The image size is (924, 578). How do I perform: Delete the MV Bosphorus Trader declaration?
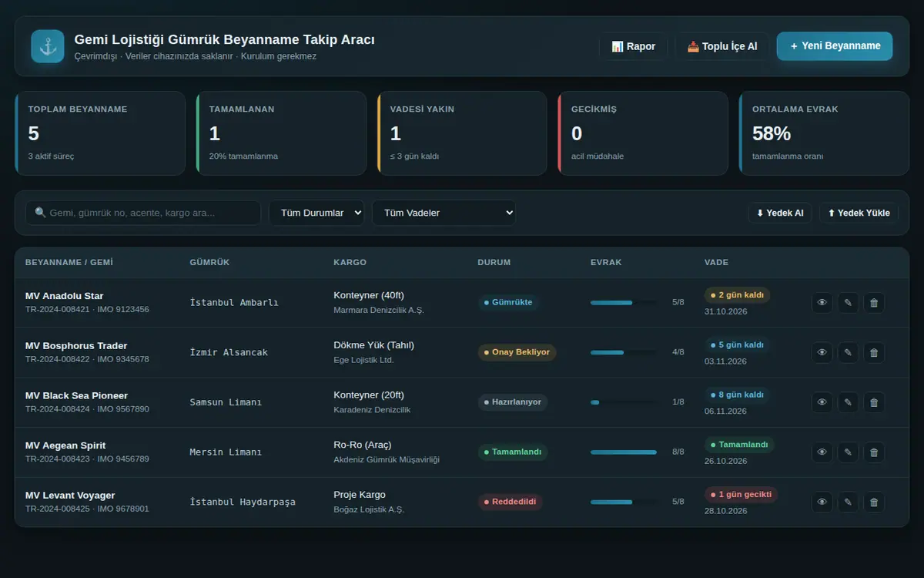[874, 353]
